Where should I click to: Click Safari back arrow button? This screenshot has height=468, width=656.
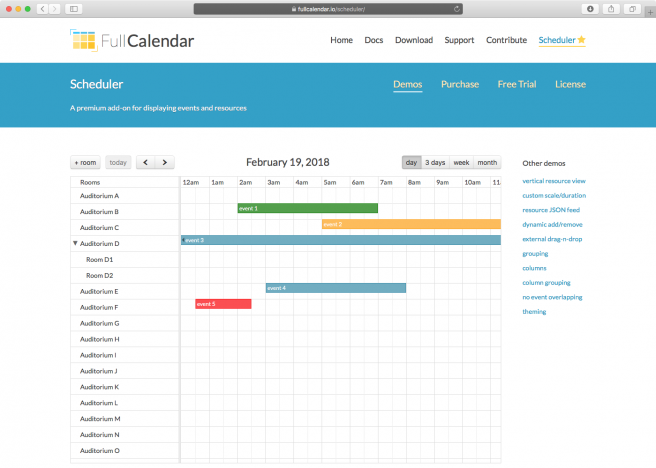click(42, 9)
